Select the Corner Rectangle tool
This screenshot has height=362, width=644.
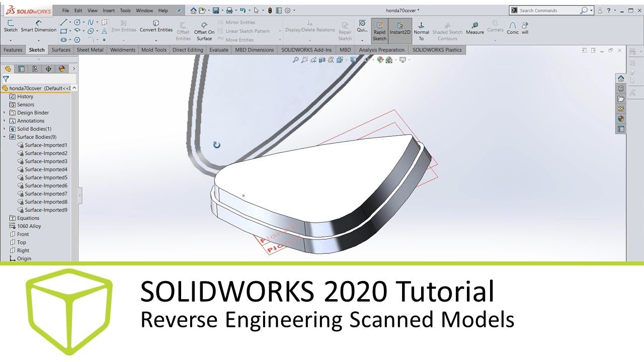[63, 31]
